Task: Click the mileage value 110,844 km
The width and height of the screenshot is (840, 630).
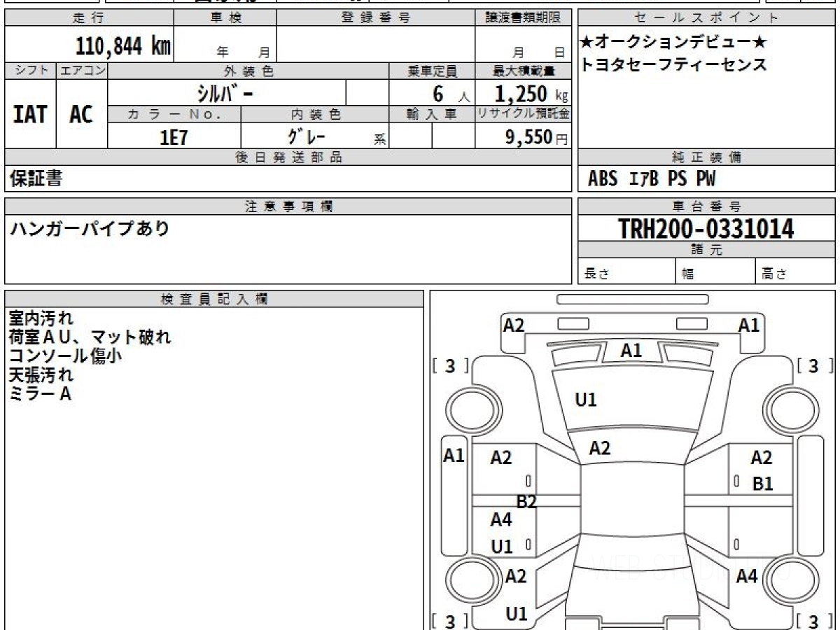Action: [x=123, y=46]
